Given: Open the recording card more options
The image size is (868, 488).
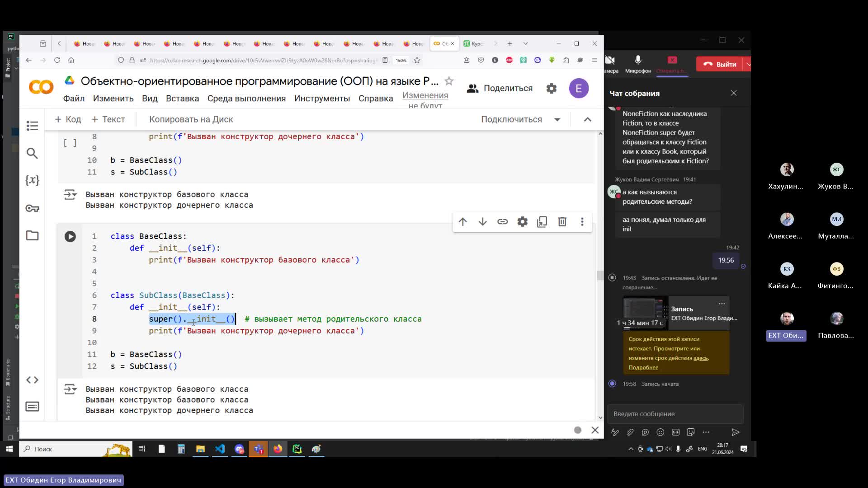Looking at the screenshot, I should coord(722,304).
